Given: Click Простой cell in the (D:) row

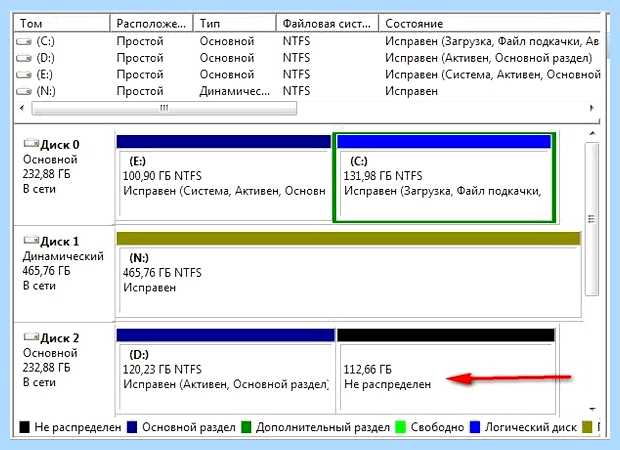Looking at the screenshot, I should [140, 58].
